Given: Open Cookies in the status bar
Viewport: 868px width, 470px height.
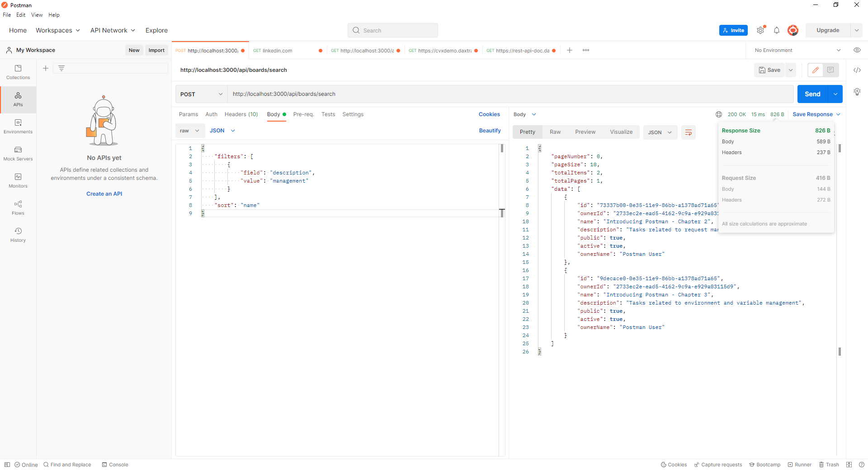Looking at the screenshot, I should click(x=674, y=465).
